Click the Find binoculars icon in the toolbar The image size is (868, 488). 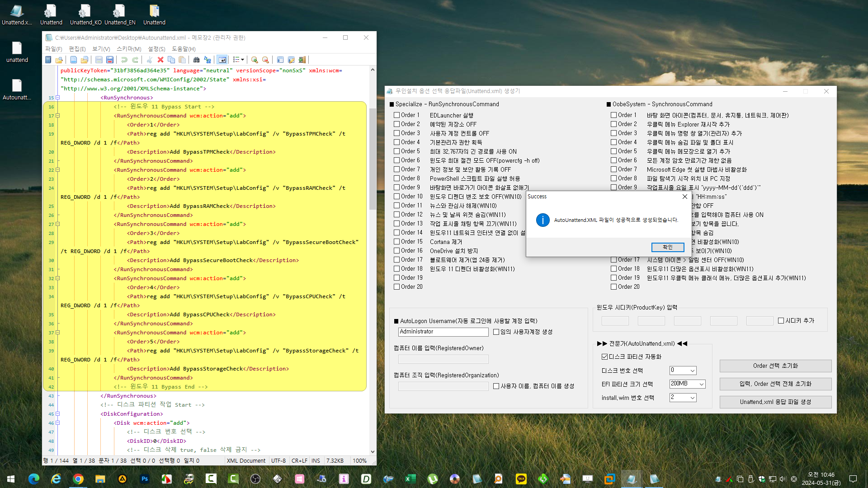[196, 60]
